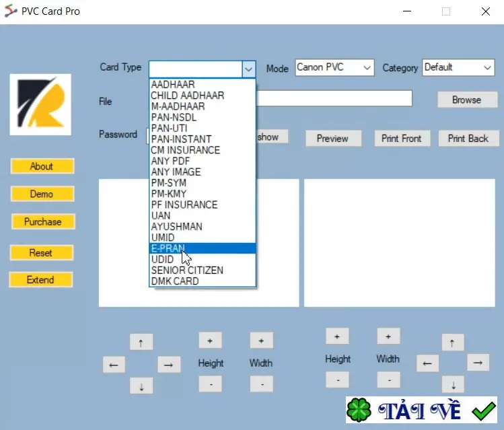Click the File path input field

pyautogui.click(x=334, y=98)
